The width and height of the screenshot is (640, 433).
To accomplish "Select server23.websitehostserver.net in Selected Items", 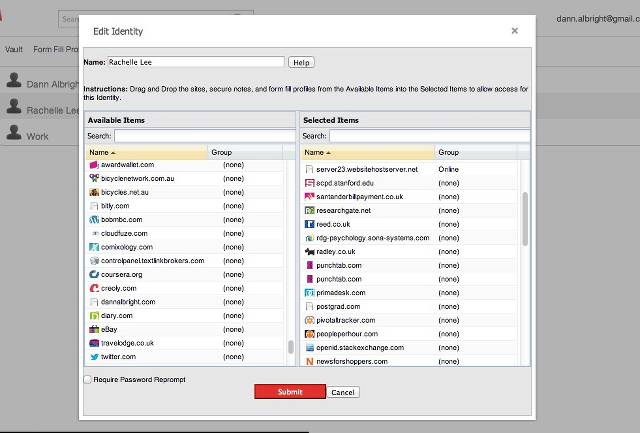I will coord(410,169).
